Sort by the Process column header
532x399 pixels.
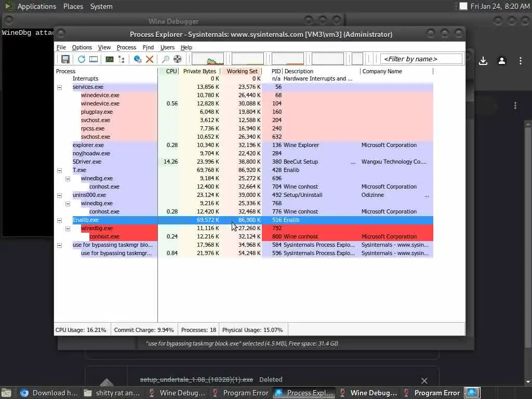(x=106, y=71)
